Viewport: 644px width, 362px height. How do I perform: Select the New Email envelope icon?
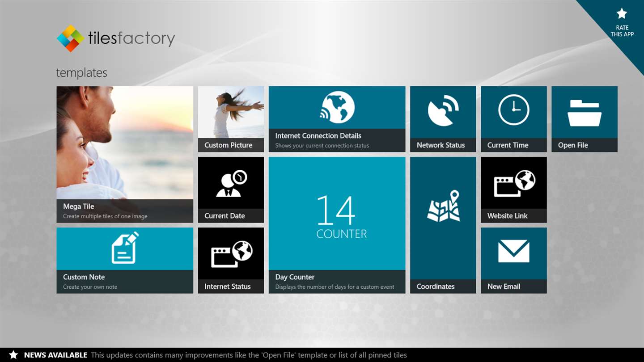click(514, 251)
